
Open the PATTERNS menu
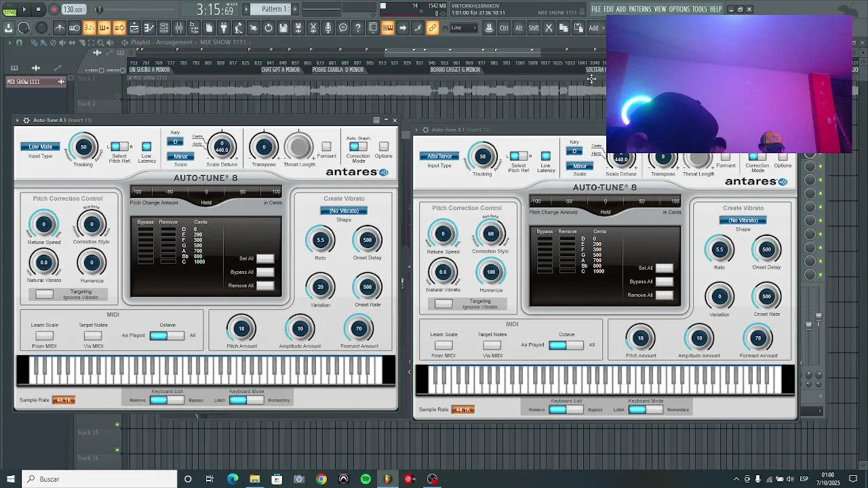coord(639,9)
